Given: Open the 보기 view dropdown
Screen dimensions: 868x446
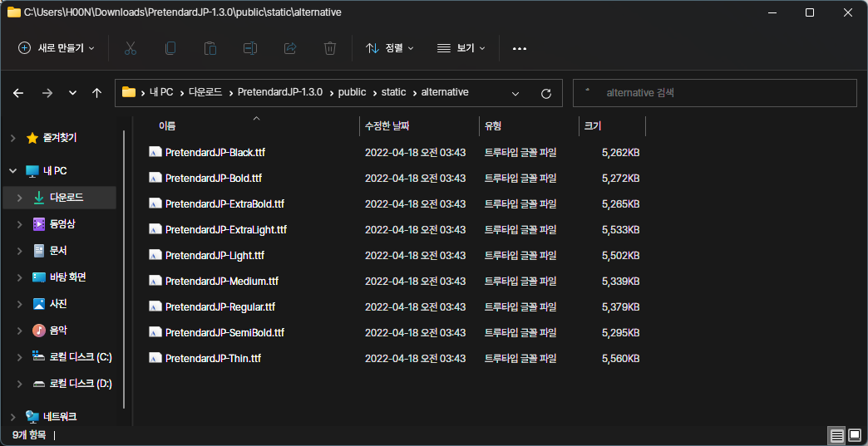Looking at the screenshot, I should (461, 48).
